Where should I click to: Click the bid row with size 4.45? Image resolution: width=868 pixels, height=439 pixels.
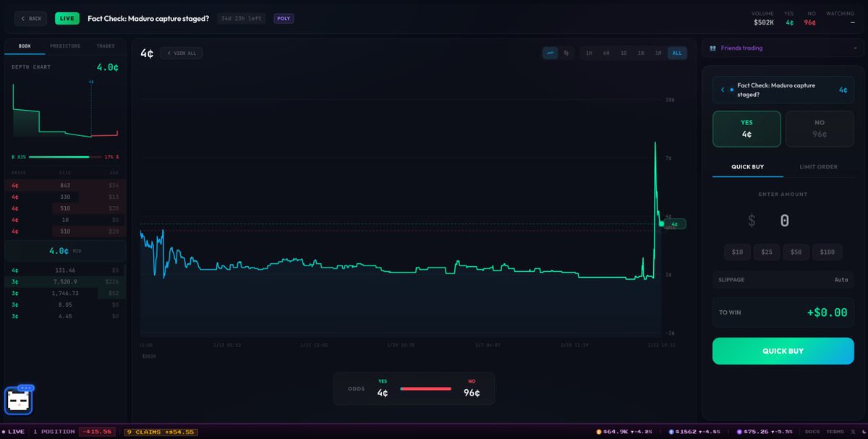65,316
